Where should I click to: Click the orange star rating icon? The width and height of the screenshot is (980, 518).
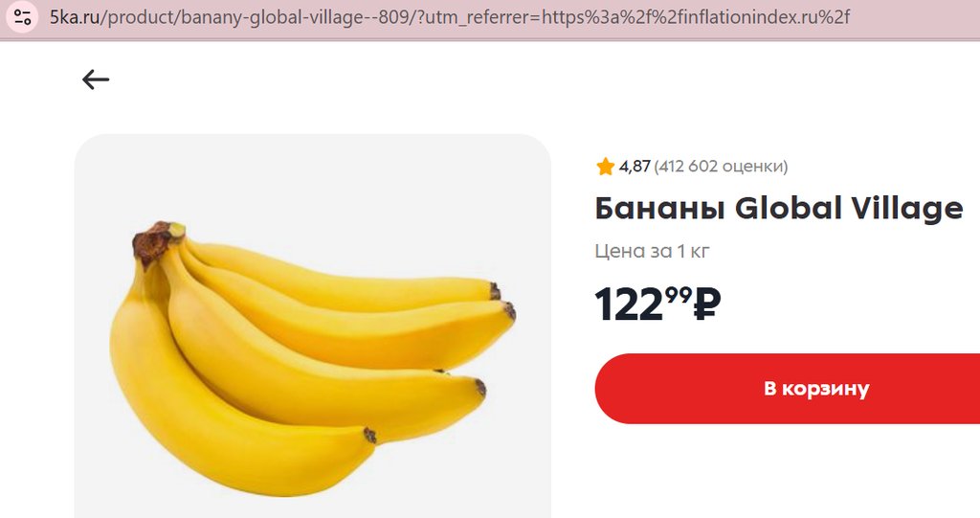[605, 167]
